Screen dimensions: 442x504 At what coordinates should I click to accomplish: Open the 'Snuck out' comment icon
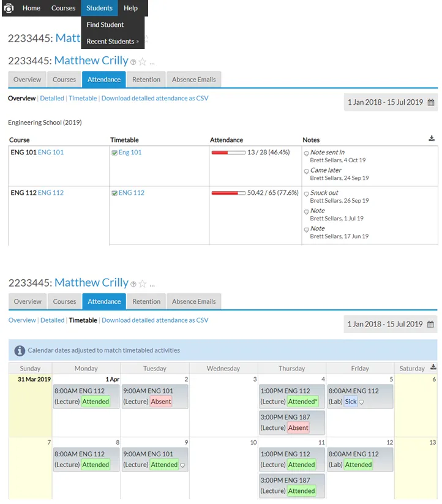307,194
